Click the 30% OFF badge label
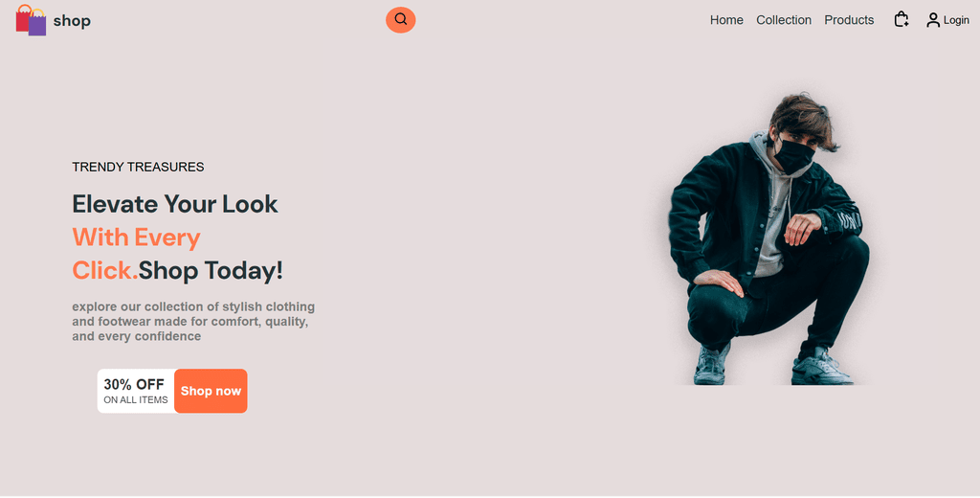Screen dimensions: 980x498 (134, 384)
